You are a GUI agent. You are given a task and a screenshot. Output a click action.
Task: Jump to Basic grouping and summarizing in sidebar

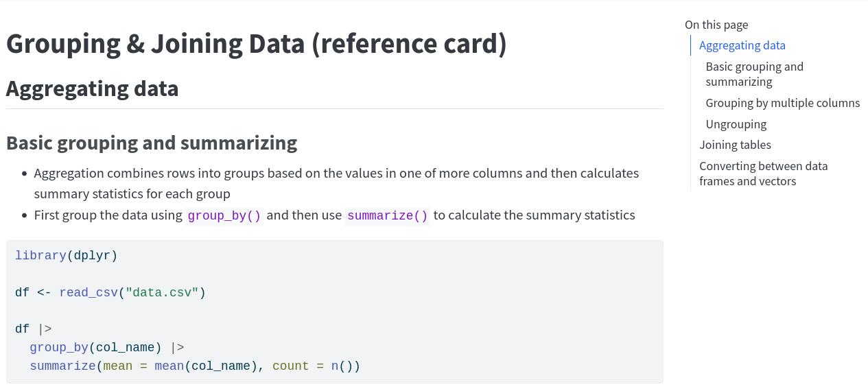point(753,74)
